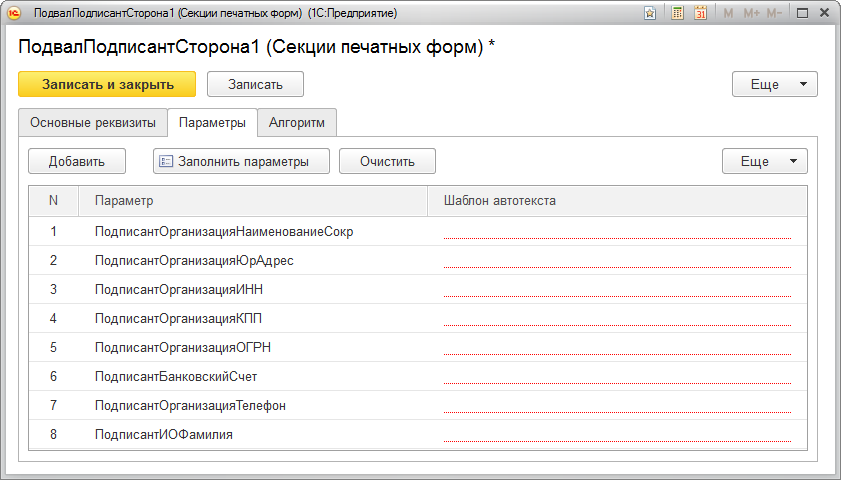841x480 pixels.
Task: Select the Параметры tab
Action: [x=212, y=123]
